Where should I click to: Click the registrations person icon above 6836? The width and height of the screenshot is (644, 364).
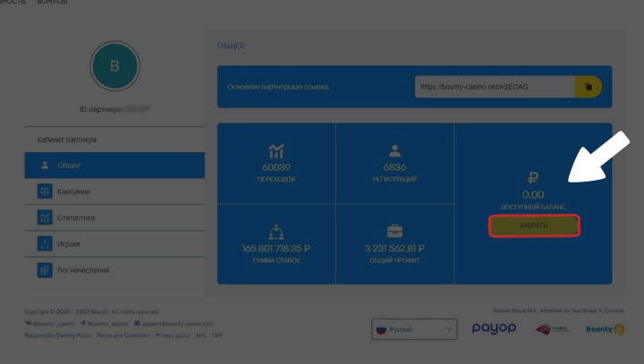coord(394,150)
